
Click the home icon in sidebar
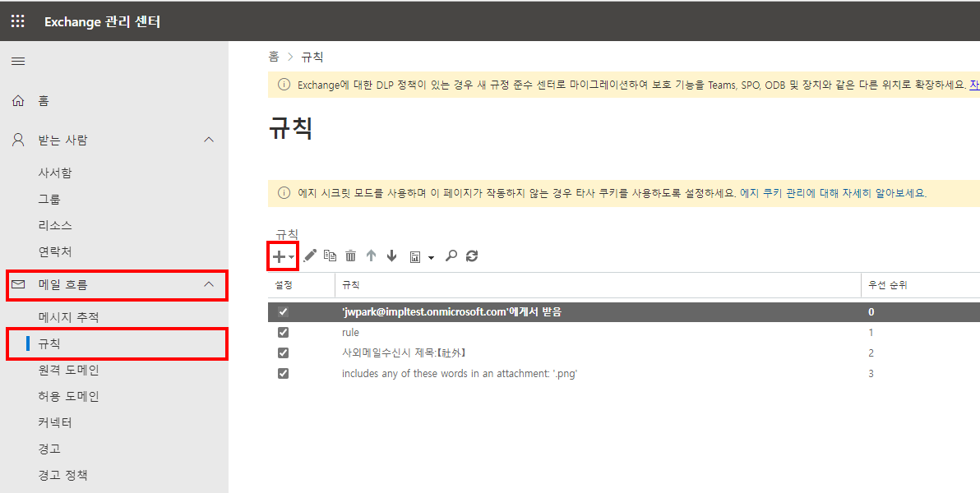pyautogui.click(x=18, y=100)
